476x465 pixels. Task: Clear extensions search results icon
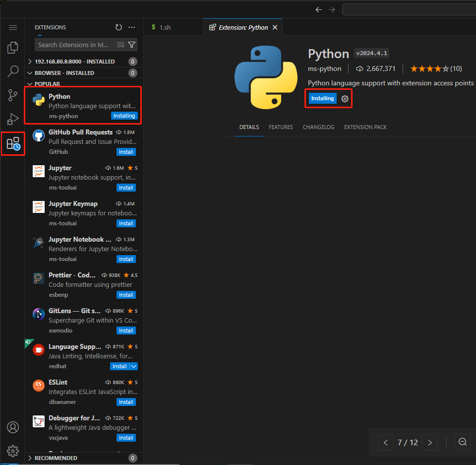120,45
